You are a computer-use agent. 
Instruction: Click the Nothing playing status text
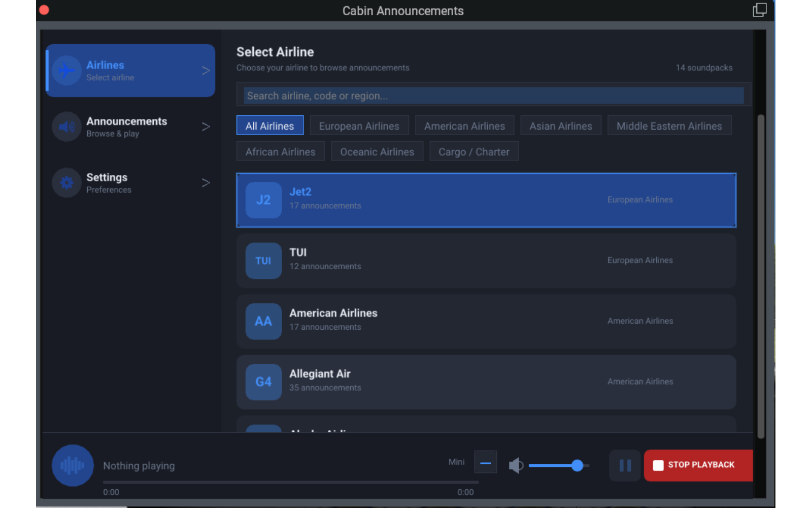click(139, 466)
